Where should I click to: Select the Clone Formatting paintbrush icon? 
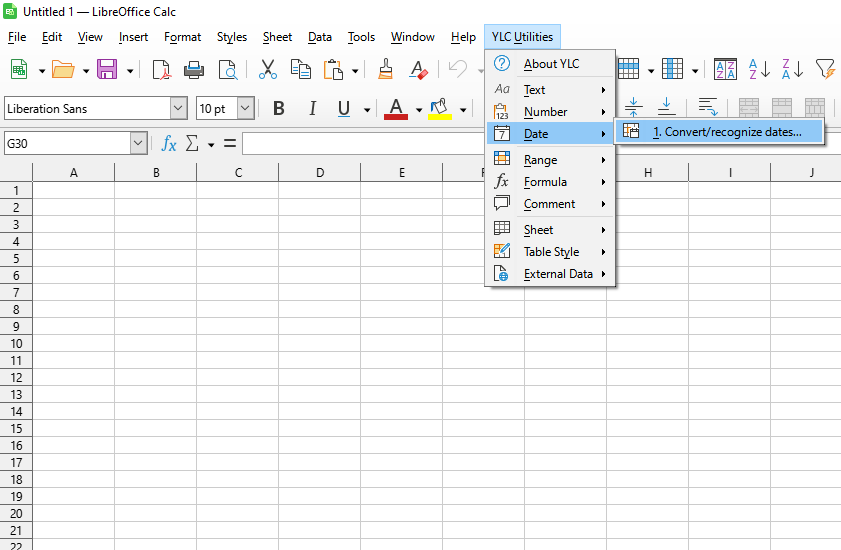385,69
